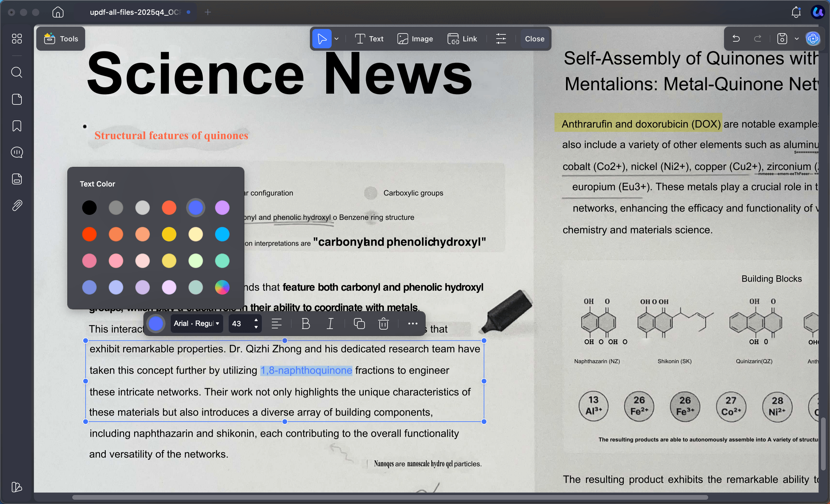Open the comments panel icon

(x=17, y=152)
